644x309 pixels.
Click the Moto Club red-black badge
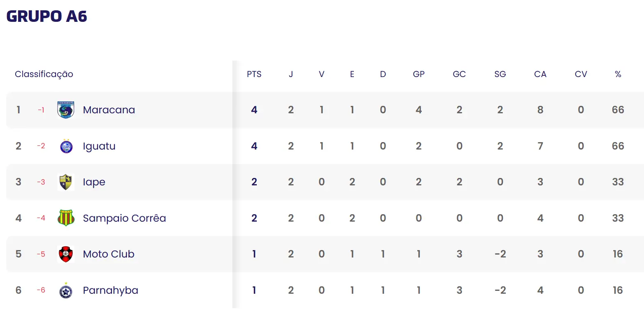tap(66, 254)
